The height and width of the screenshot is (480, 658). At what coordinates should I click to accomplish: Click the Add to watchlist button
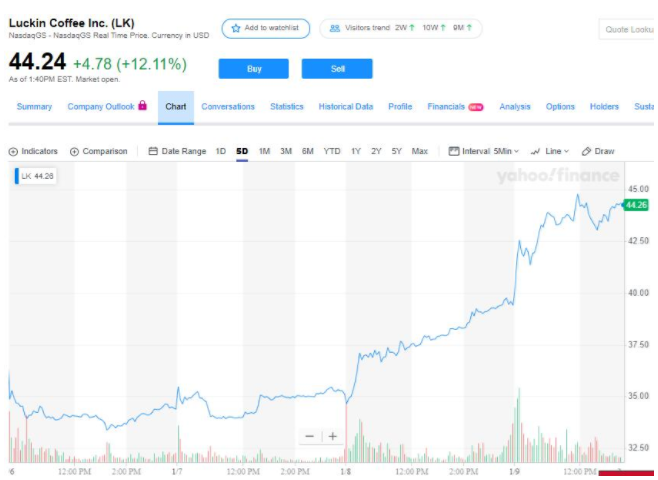click(266, 29)
